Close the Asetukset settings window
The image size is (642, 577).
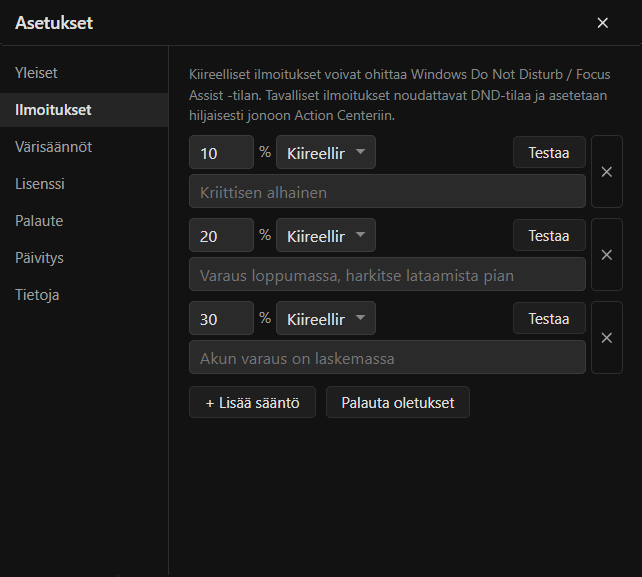pos(602,23)
